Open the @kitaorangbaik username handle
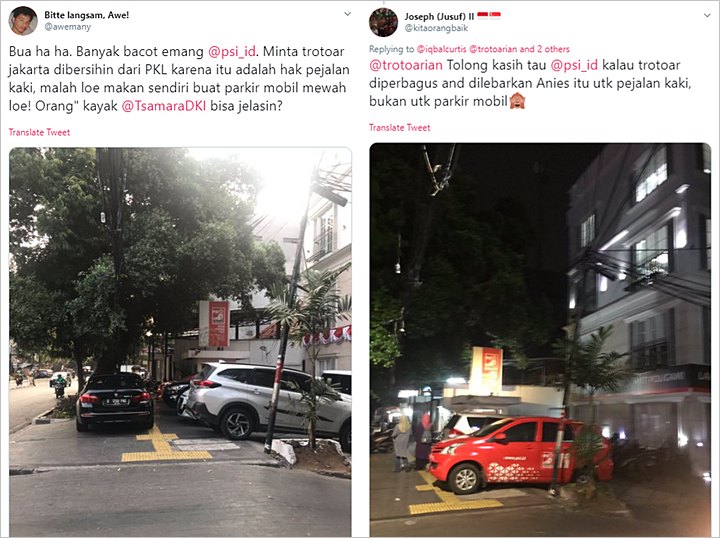 (x=436, y=28)
